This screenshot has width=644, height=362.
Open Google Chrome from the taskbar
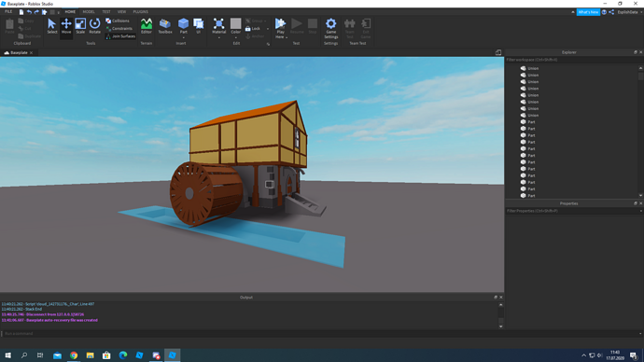(74, 355)
